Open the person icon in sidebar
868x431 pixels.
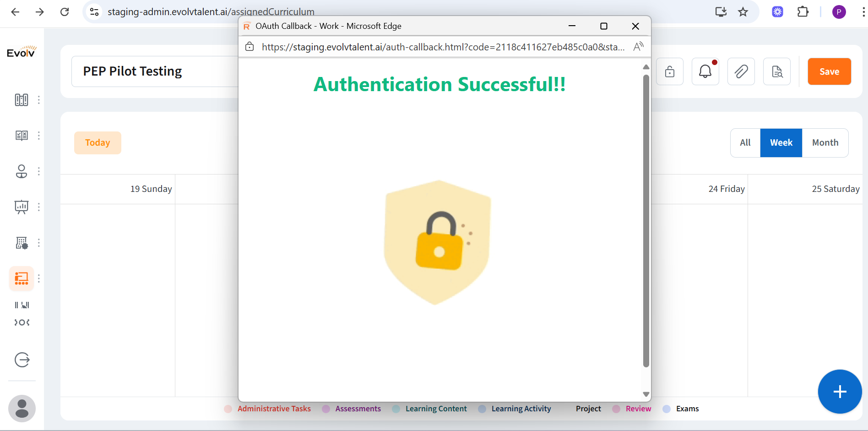22,171
